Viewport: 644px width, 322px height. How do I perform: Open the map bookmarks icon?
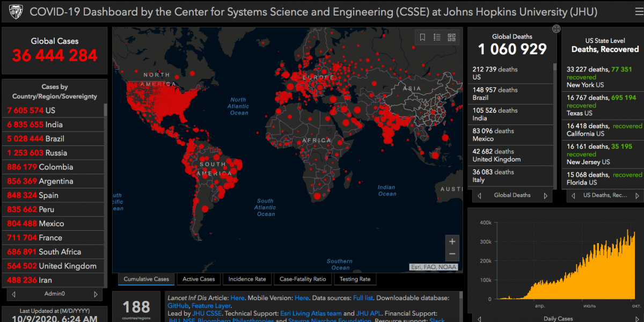point(422,38)
